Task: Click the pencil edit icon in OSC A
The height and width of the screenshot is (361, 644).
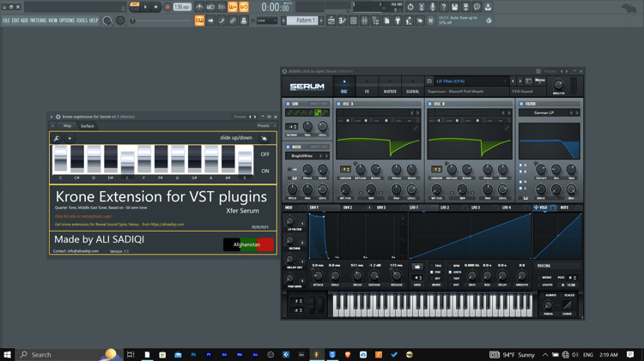Action: pyautogui.click(x=416, y=128)
